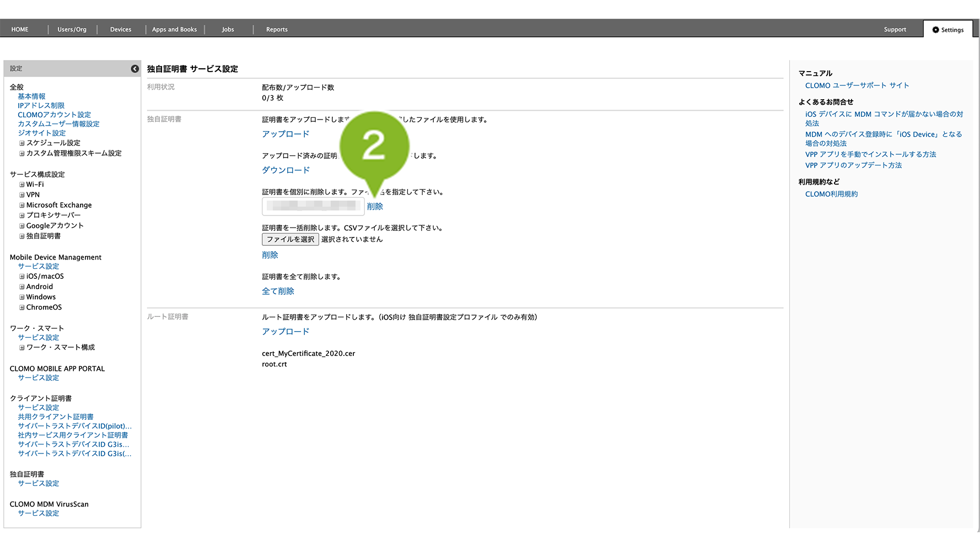
Task: Expand the スケジュール設定 plus icon
Action: 22,143
